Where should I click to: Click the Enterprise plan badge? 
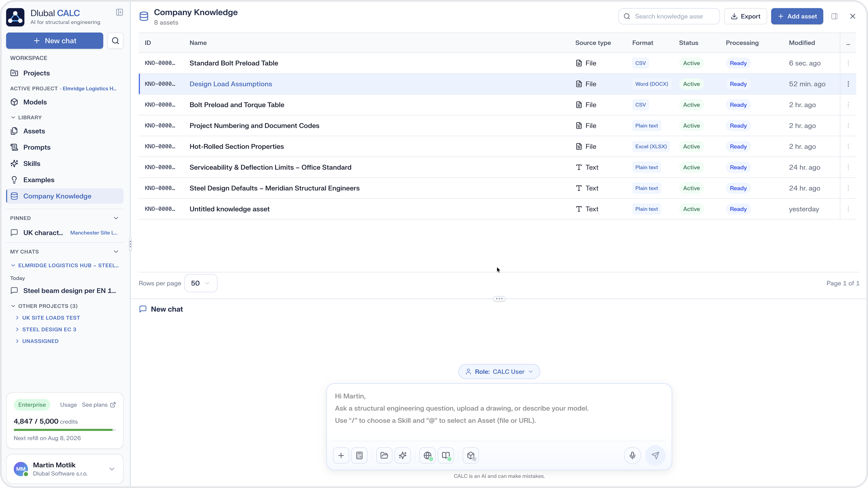pyautogui.click(x=32, y=405)
